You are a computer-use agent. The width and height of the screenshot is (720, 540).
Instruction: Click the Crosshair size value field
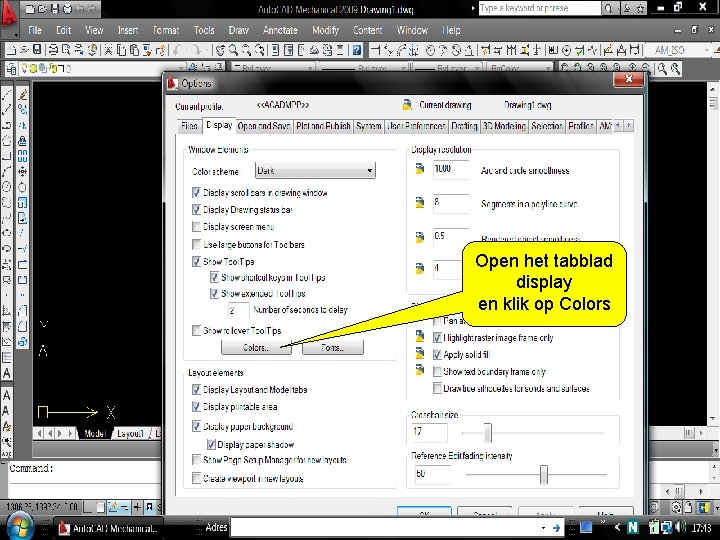[429, 432]
